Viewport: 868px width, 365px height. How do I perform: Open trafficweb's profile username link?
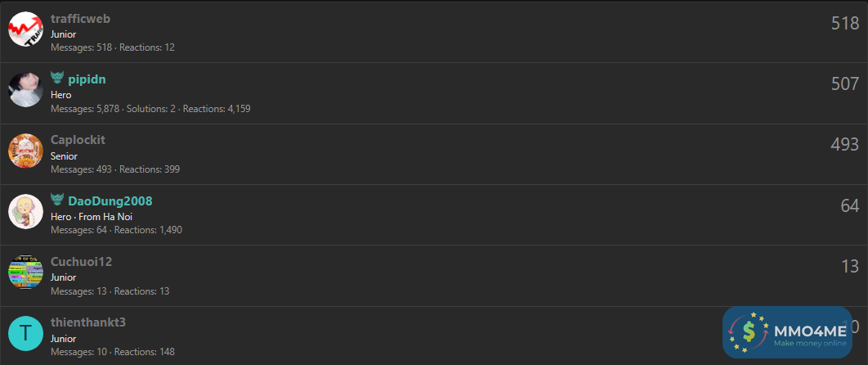coord(80,18)
